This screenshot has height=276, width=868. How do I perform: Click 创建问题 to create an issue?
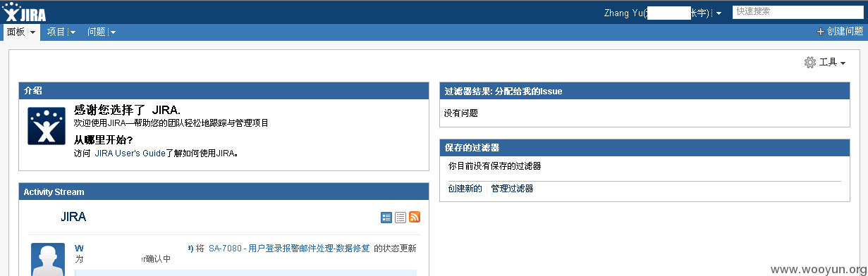[x=845, y=32]
